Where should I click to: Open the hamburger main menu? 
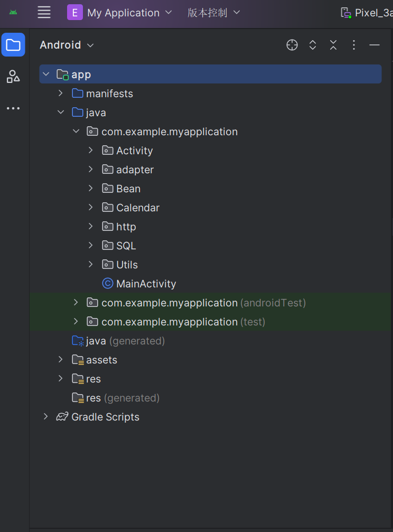pos(44,13)
